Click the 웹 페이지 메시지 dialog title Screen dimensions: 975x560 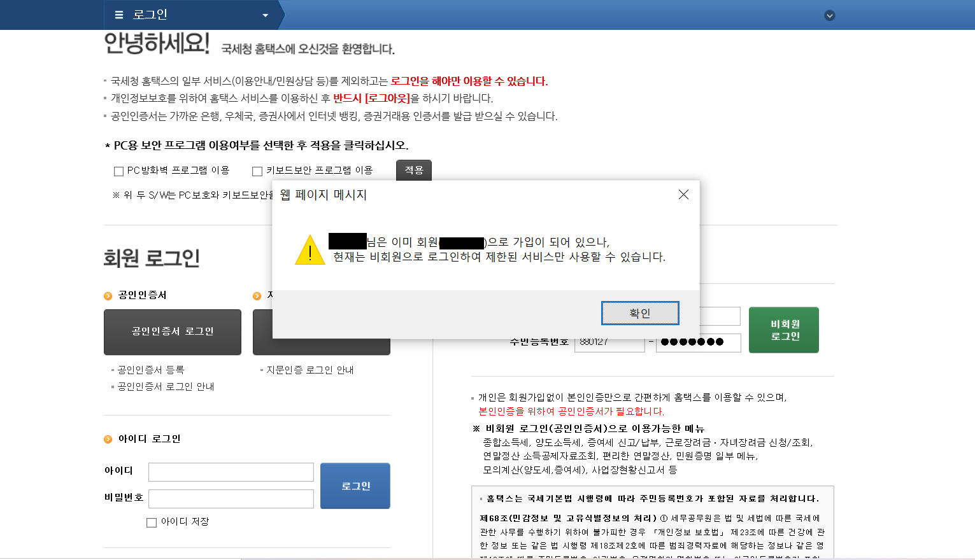click(323, 195)
